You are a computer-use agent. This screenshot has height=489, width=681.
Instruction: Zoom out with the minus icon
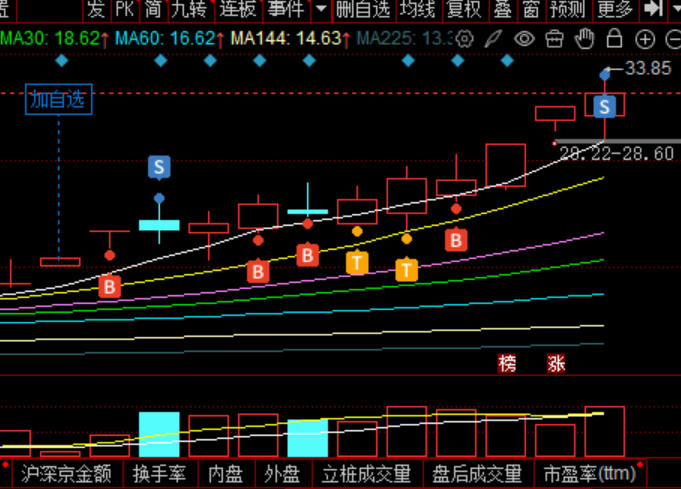click(x=671, y=40)
